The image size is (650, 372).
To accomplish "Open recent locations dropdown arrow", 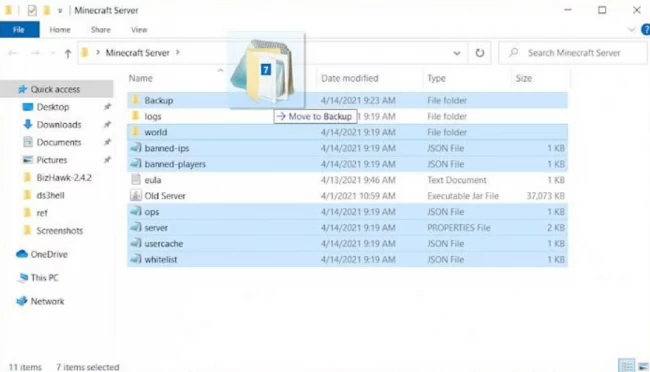I will (53, 53).
